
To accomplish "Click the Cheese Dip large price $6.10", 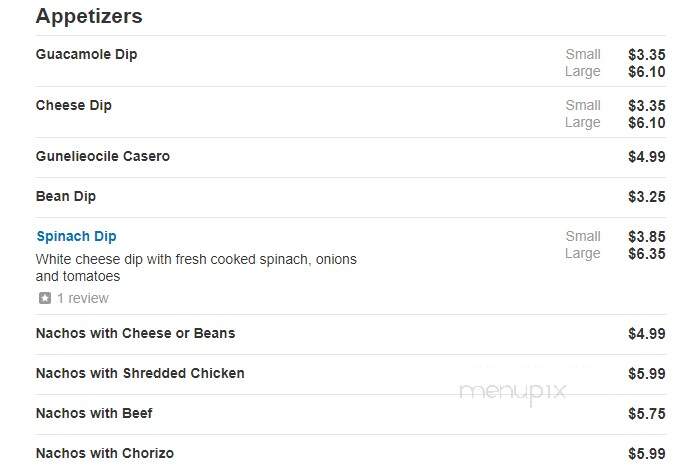I will pyautogui.click(x=647, y=123).
